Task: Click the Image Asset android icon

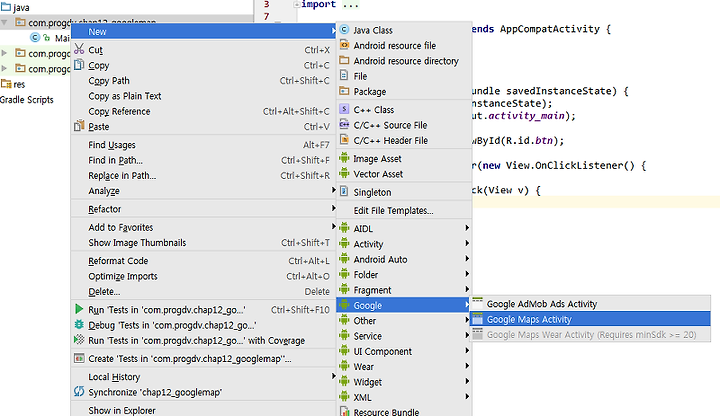Action: coord(344,158)
